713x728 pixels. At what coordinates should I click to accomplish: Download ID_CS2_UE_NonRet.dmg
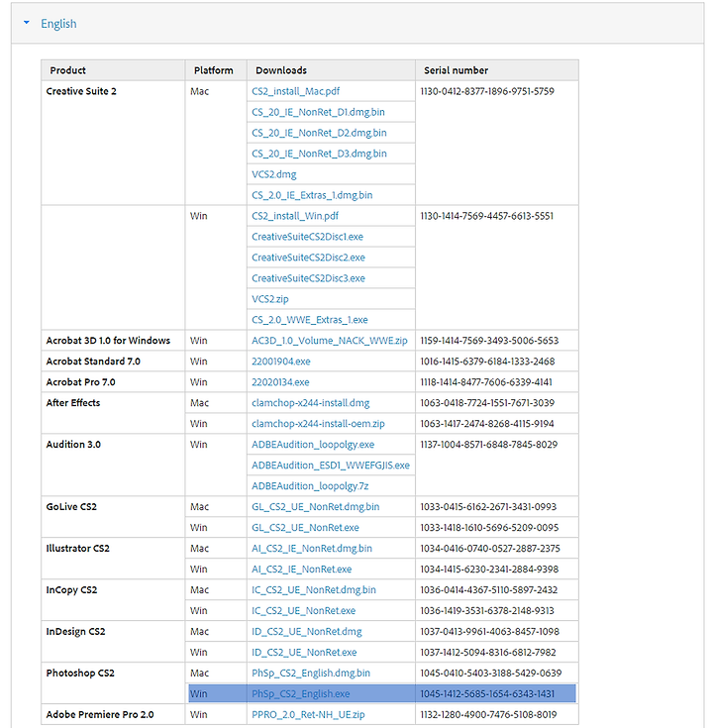click(307, 632)
